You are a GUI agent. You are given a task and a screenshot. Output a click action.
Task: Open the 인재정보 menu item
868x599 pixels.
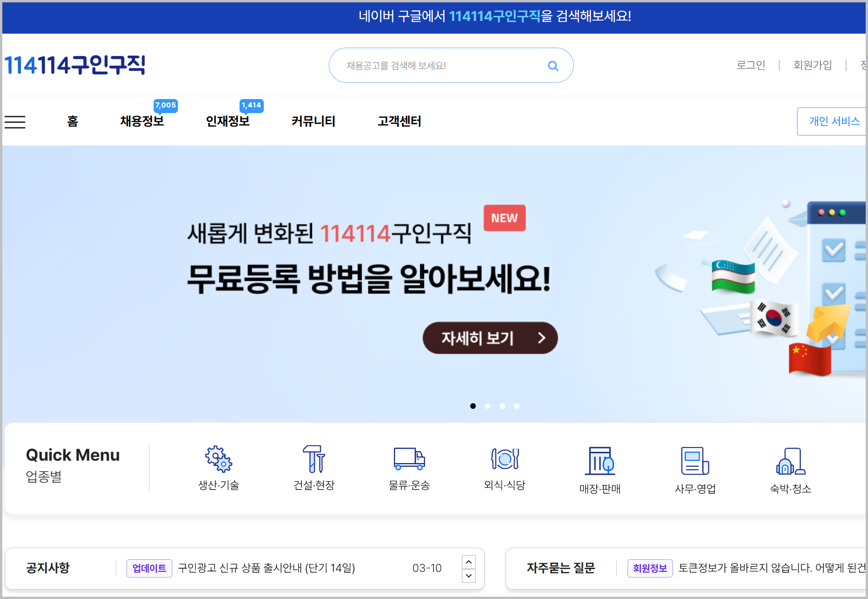228,121
